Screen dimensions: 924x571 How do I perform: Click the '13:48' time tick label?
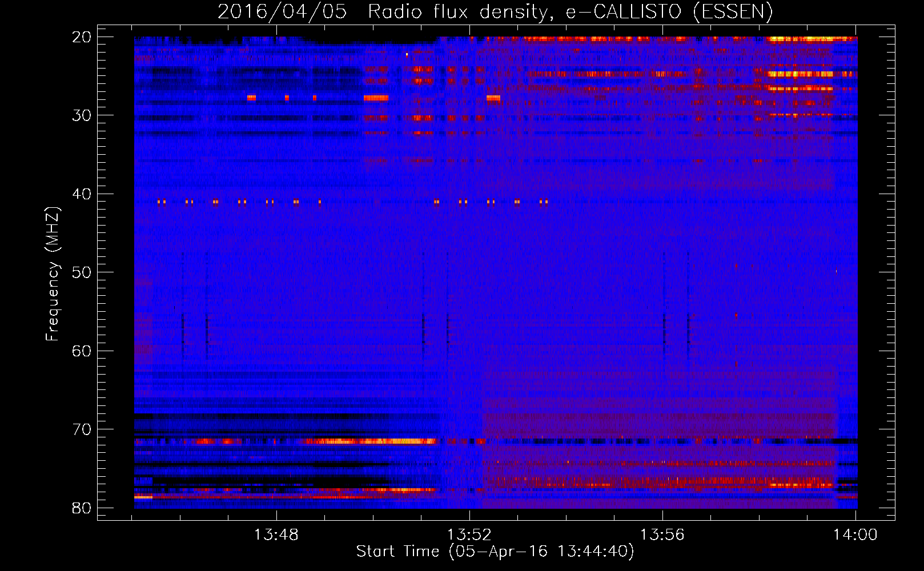[x=276, y=535]
